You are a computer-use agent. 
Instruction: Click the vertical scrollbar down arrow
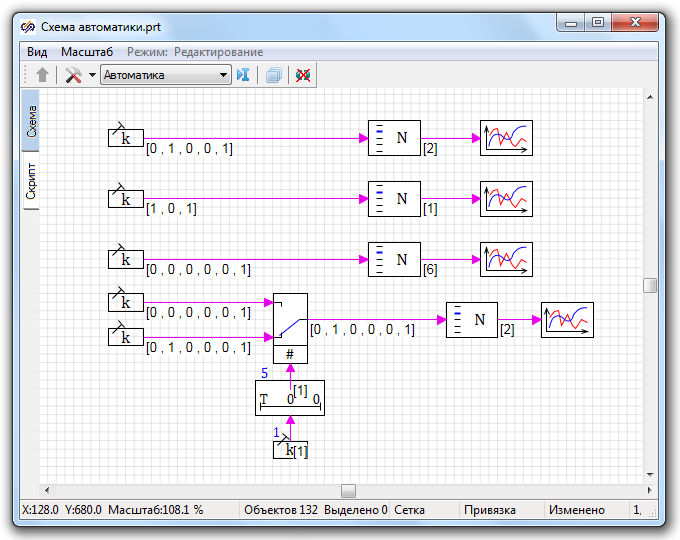click(x=650, y=474)
